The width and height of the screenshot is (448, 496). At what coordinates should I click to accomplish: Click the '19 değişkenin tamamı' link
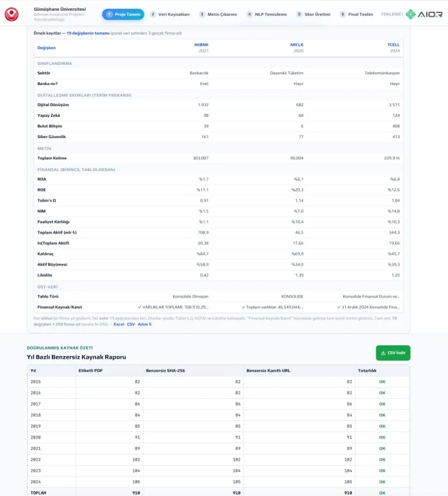[88, 33]
